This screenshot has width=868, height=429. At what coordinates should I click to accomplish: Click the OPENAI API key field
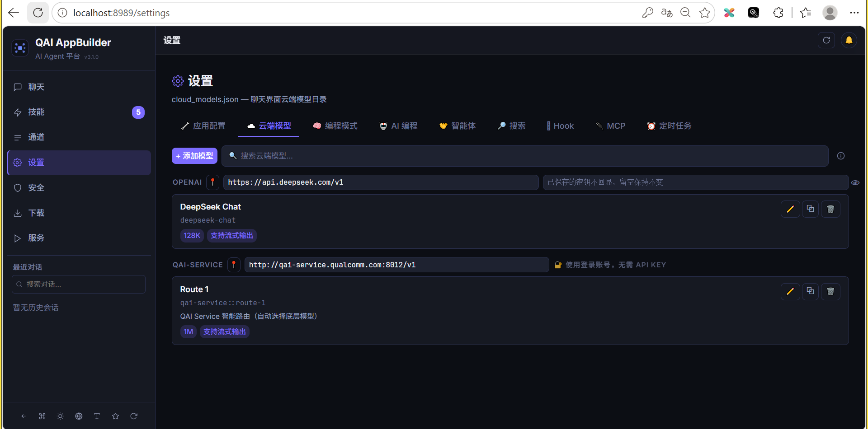click(x=695, y=182)
